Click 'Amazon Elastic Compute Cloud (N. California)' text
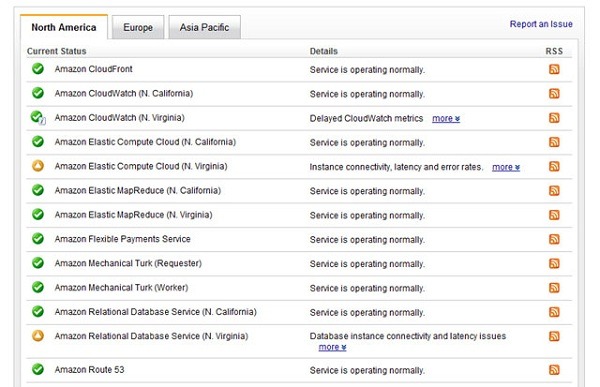The image size is (600, 387). (145, 142)
